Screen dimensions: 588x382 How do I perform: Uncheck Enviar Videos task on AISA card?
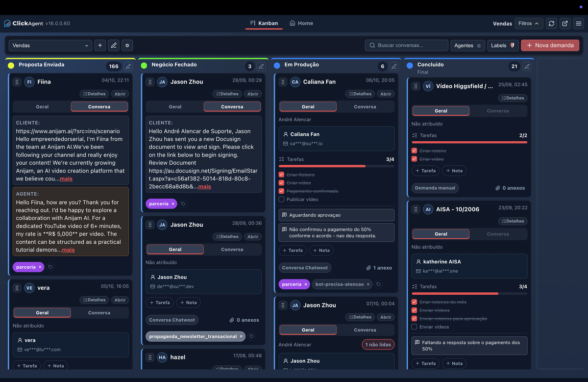[x=414, y=310]
